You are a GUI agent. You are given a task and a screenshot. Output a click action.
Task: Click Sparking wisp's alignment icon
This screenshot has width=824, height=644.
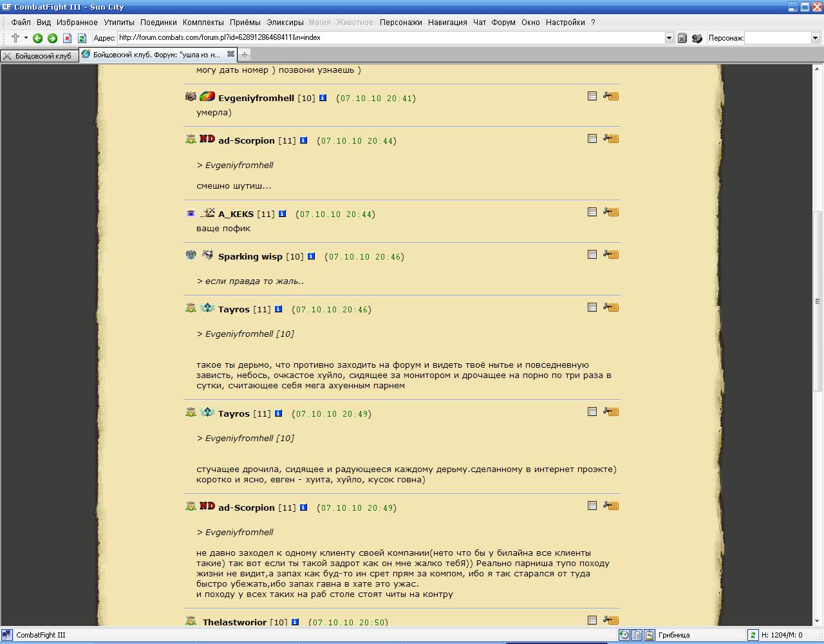191,255
